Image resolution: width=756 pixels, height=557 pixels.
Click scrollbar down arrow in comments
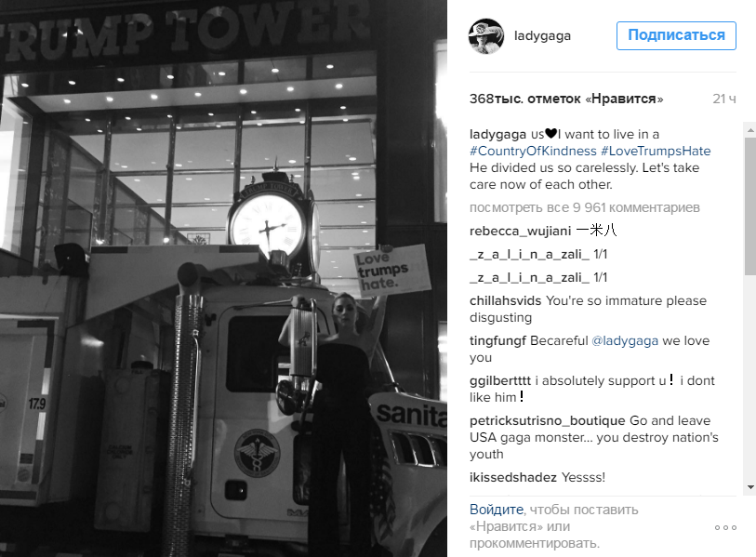pos(750,487)
